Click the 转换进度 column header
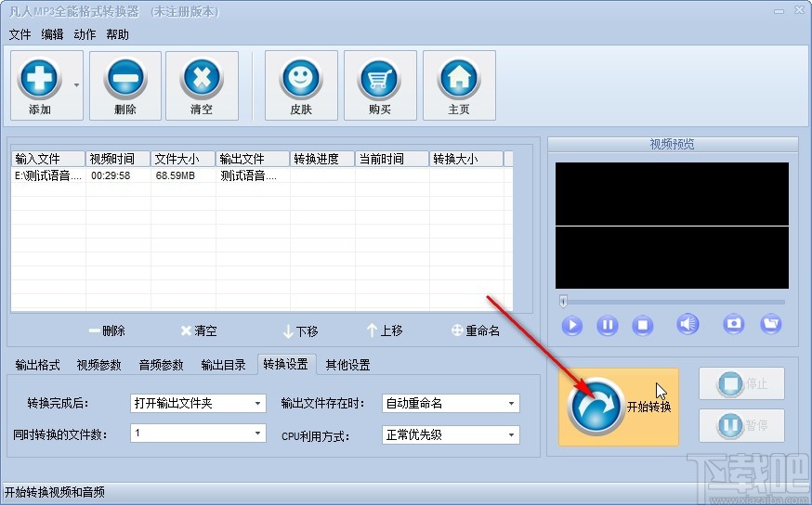The width and height of the screenshot is (812, 505). 322,159
